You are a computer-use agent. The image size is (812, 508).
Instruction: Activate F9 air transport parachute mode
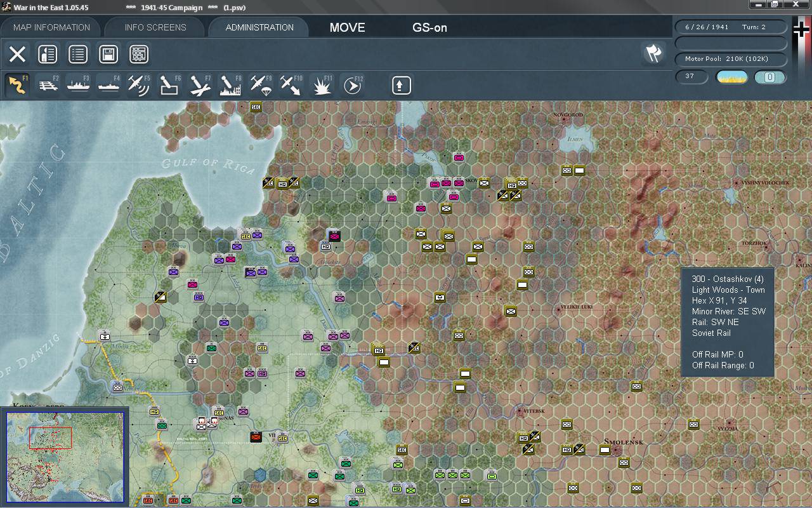click(x=261, y=85)
